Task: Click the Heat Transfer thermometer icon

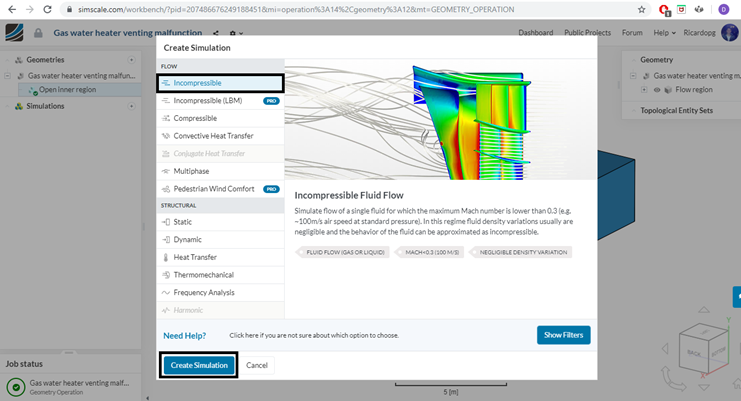Action: pyautogui.click(x=165, y=257)
